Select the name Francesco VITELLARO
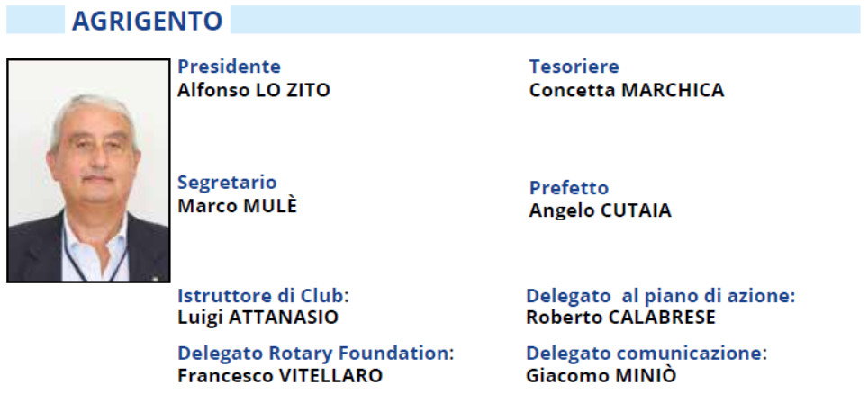This screenshot has width=868, height=394. pyautogui.click(x=279, y=376)
